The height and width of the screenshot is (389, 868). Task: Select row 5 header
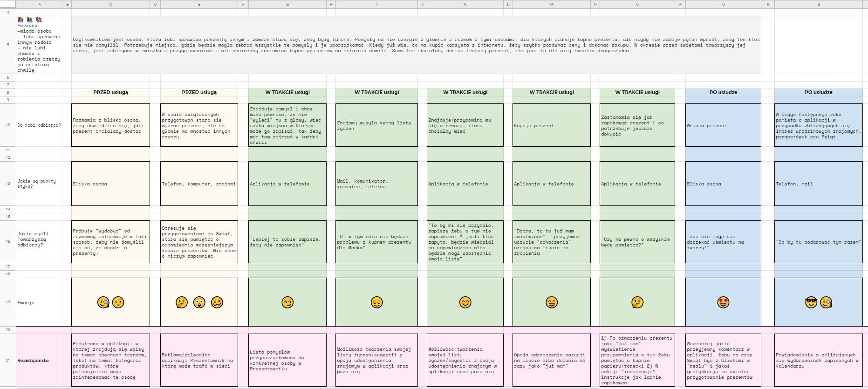click(x=8, y=45)
